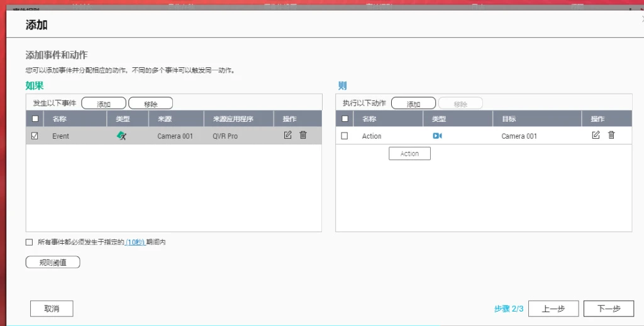Check the Action row checkbox
The image size is (644, 326).
[x=344, y=136]
